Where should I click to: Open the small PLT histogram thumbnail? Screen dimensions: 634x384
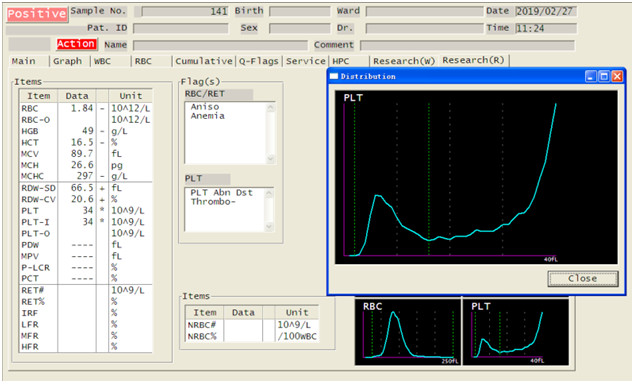(516, 332)
